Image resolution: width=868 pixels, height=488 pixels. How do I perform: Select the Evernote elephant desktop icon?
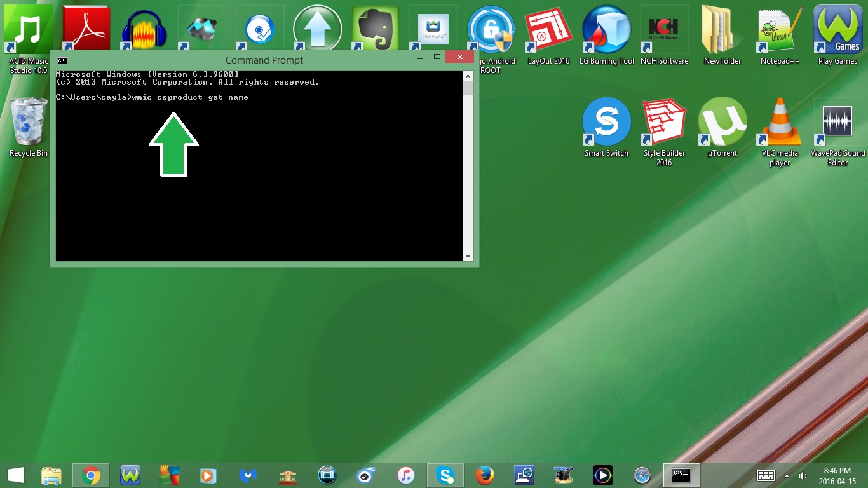point(375,29)
